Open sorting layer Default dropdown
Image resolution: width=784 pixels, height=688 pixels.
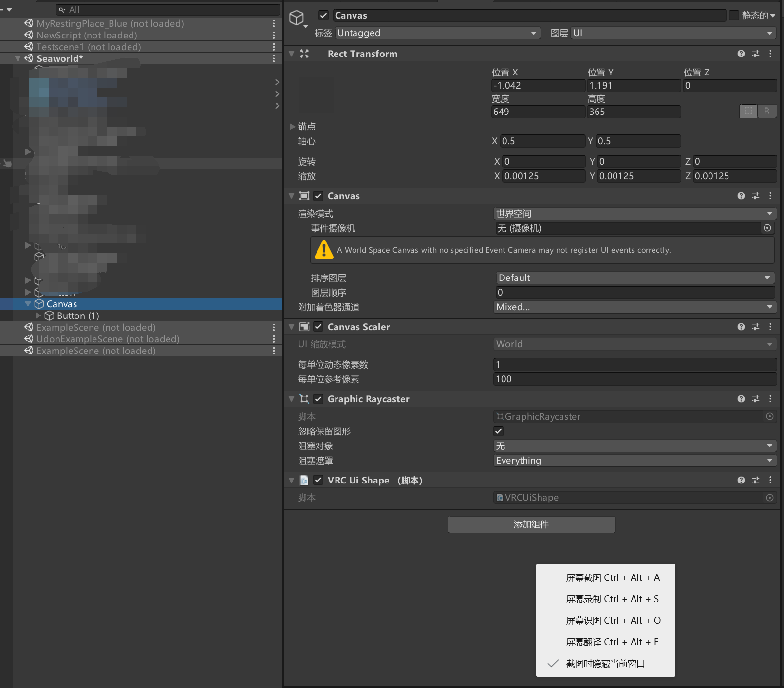tap(635, 278)
